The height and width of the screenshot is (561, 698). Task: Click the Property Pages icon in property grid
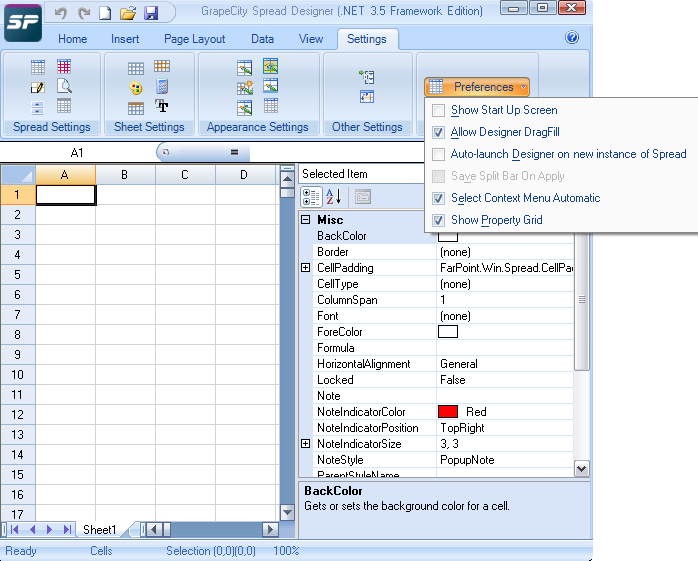363,196
